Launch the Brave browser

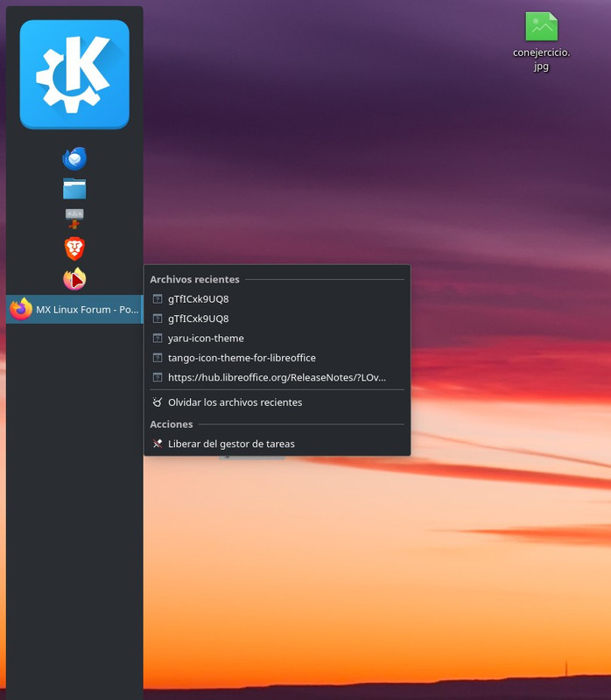click(x=74, y=248)
